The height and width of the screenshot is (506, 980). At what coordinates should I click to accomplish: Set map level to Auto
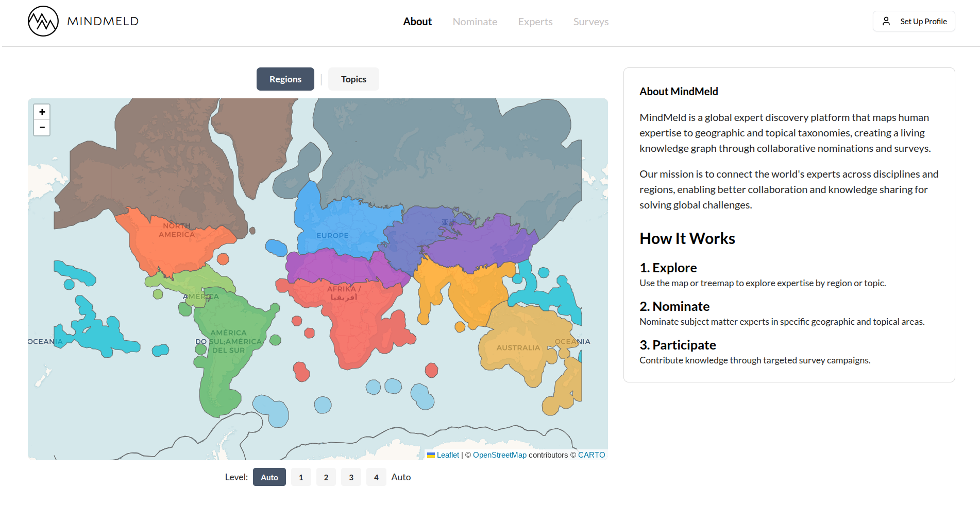click(269, 477)
